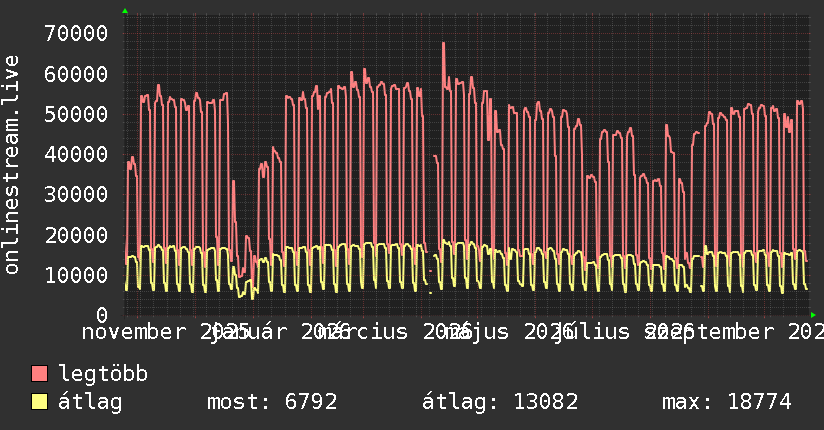Select the 30000 y-axis tick label
This screenshot has width=824, height=430.
pyautogui.click(x=76, y=194)
